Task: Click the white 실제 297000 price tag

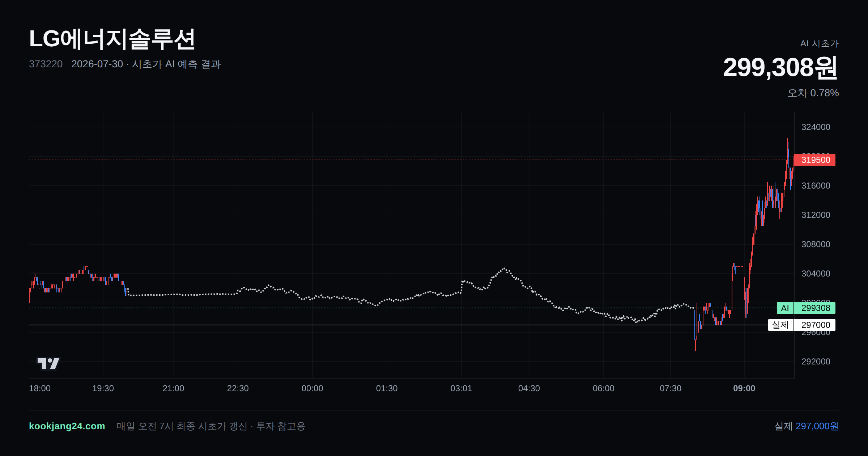Action: (802, 325)
